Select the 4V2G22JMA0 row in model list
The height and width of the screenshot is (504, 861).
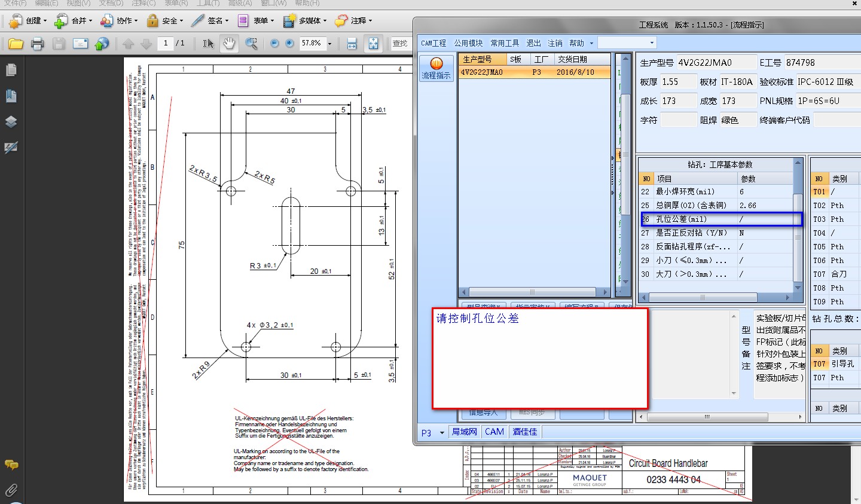pos(535,72)
